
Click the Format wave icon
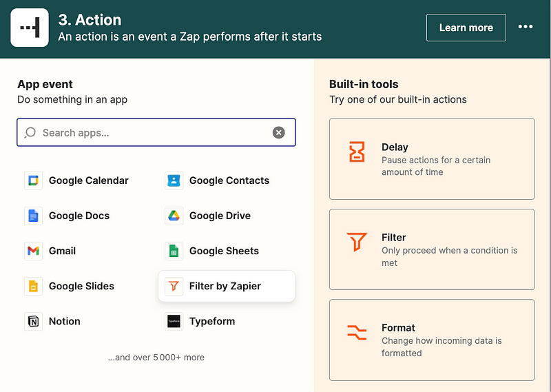pos(357,333)
